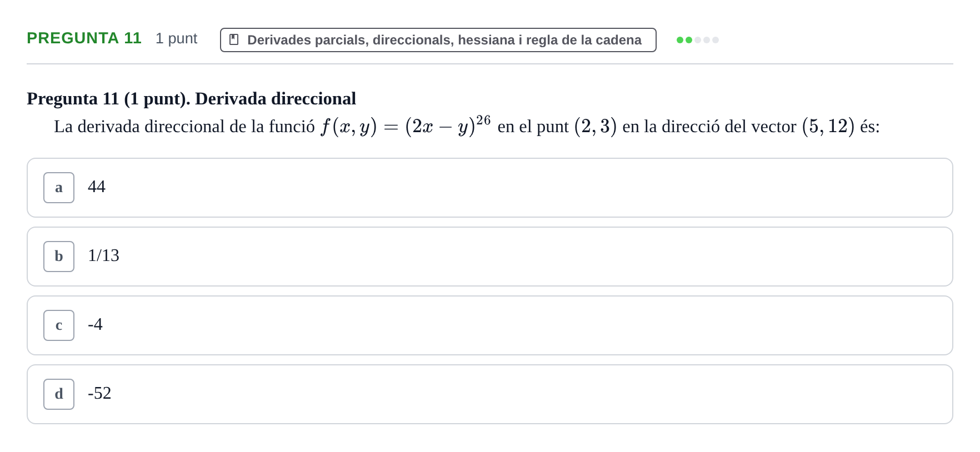Select letter box 'b'
Viewport: 980px width, 452px height.
tap(59, 257)
